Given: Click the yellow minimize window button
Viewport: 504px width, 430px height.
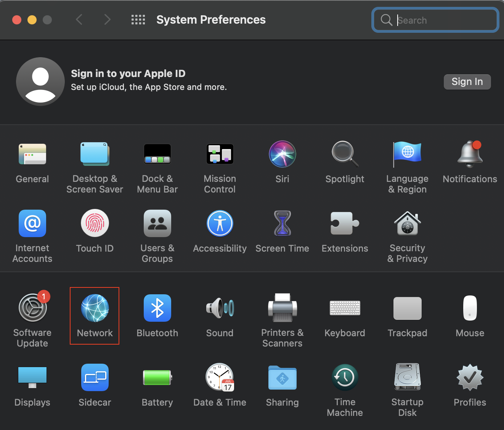Looking at the screenshot, I should coord(32,20).
